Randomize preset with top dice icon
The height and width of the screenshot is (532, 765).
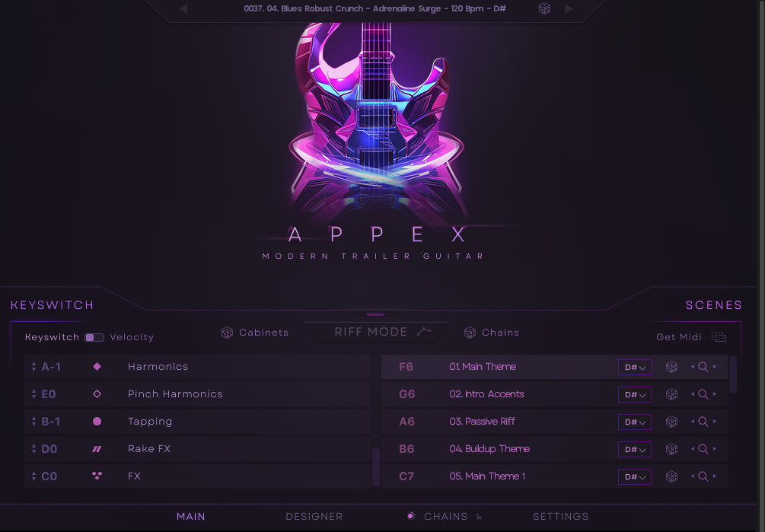(x=544, y=8)
